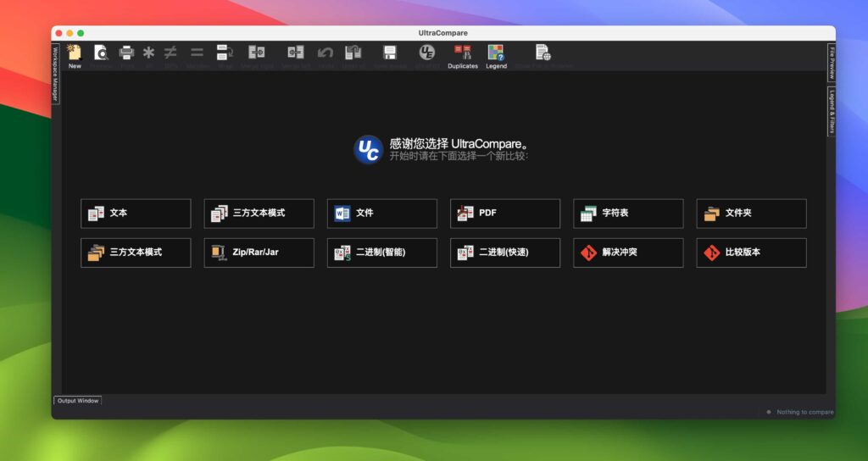Click the UC logo on welcome screen

coord(368,149)
